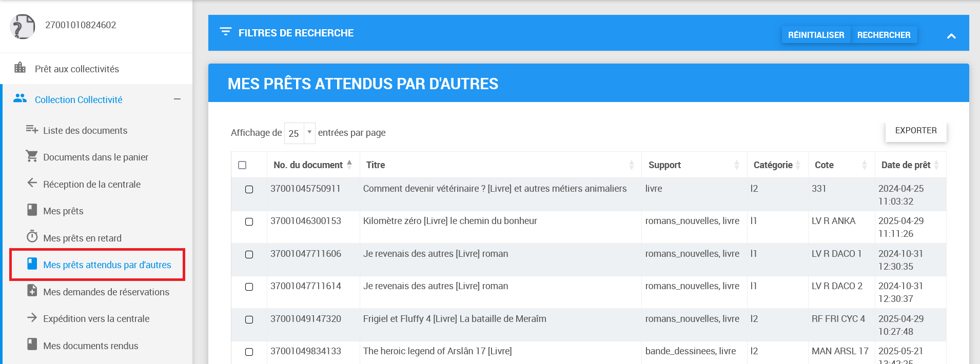
Task: Click the user profile avatar icon
Action: click(23, 27)
